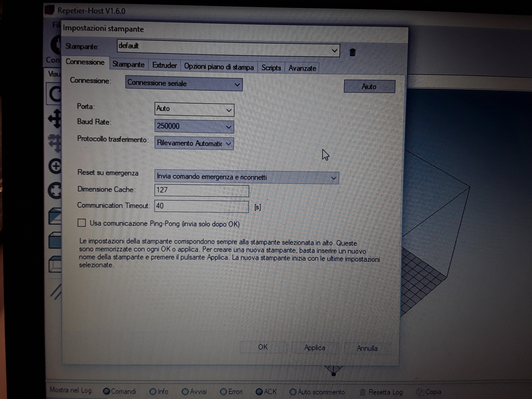Switch to the Extruder tab

164,65
